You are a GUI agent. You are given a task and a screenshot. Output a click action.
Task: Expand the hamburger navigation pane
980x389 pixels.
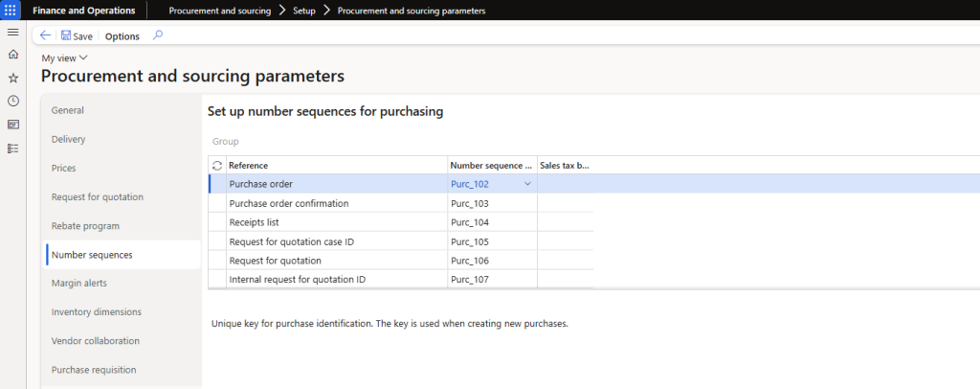pos(12,33)
